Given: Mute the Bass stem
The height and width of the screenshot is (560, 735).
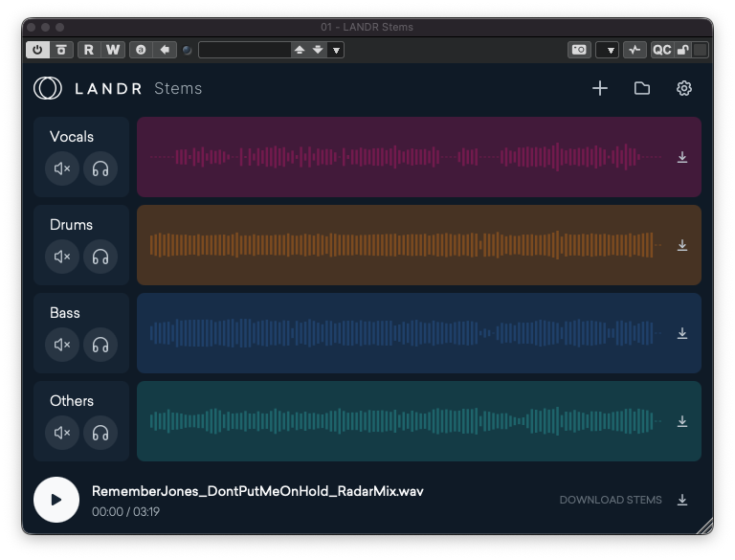Looking at the screenshot, I should click(x=62, y=345).
